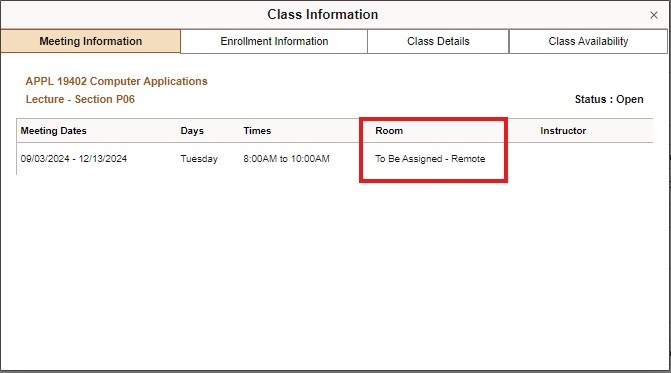Click the Days column header
The image size is (671, 373).
[x=192, y=131]
